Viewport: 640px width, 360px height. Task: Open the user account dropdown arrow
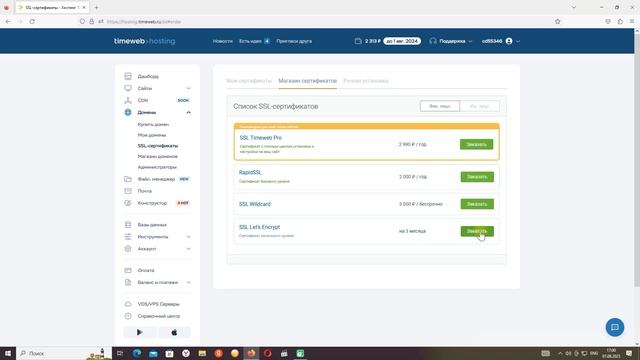518,41
